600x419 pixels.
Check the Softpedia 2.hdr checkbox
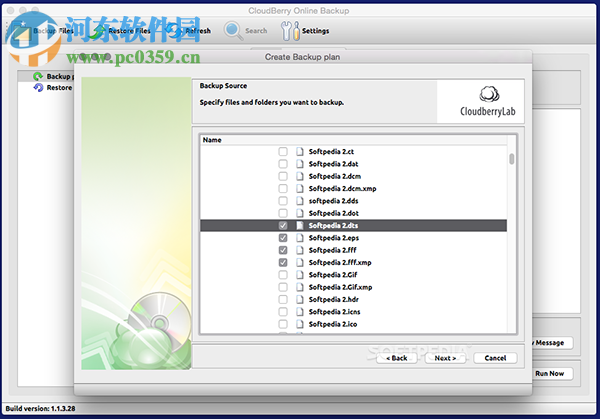[x=283, y=299]
